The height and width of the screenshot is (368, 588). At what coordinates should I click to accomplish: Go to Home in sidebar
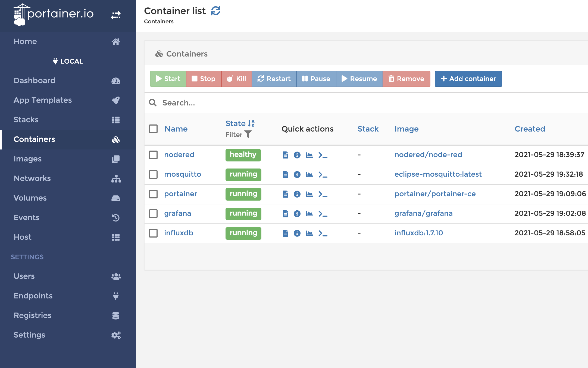(68, 41)
